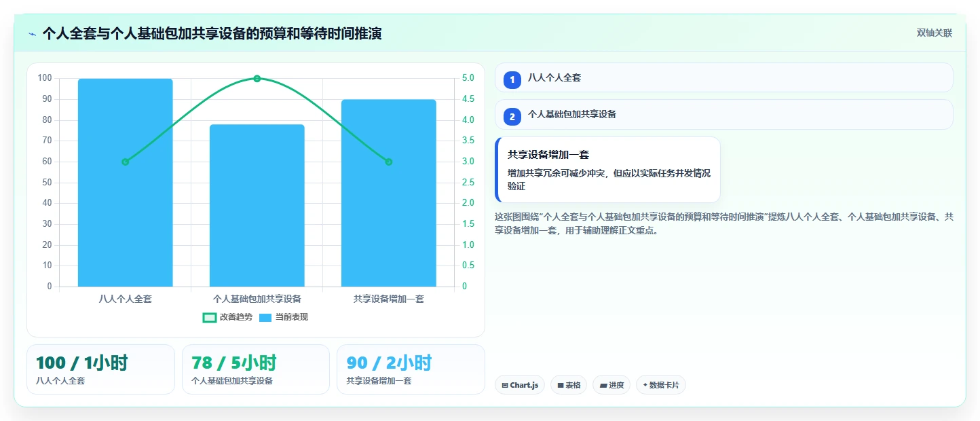Click left axis value 50

click(47, 183)
